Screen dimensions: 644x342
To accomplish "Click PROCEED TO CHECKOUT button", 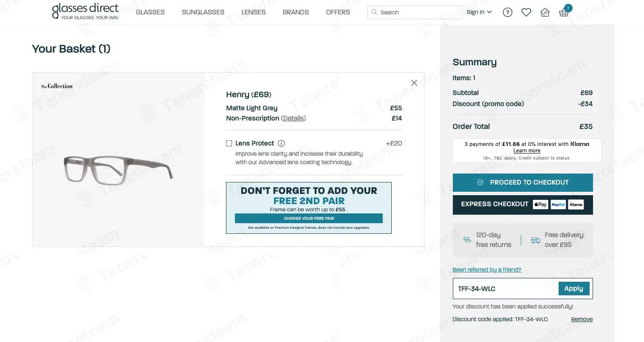I will (x=523, y=182).
